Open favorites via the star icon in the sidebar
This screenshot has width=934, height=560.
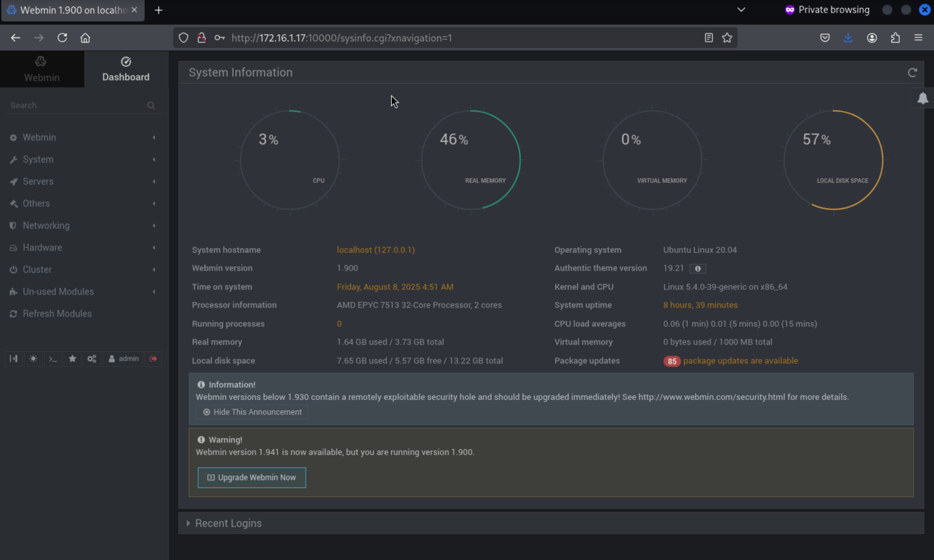coord(73,358)
